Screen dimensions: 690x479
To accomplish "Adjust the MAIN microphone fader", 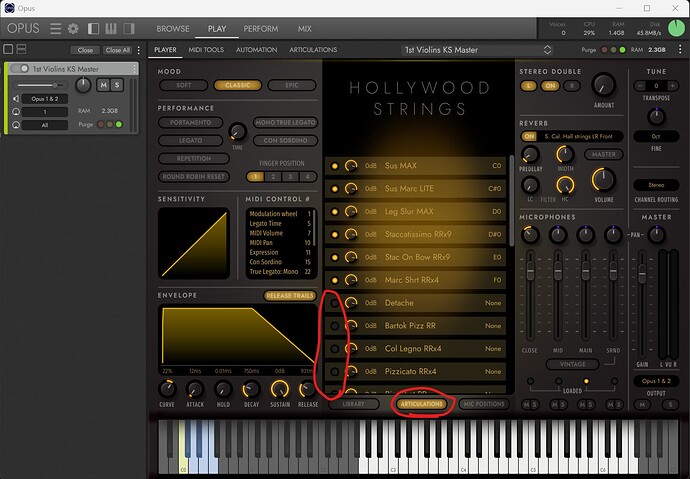I will coord(585,271).
